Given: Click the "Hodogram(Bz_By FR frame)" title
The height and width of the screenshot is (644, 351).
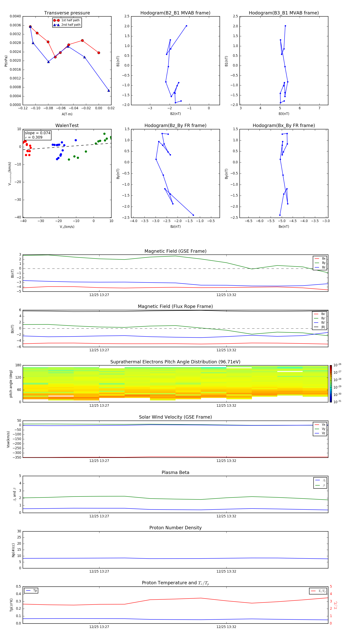Looking at the screenshot, I should point(175,125).
